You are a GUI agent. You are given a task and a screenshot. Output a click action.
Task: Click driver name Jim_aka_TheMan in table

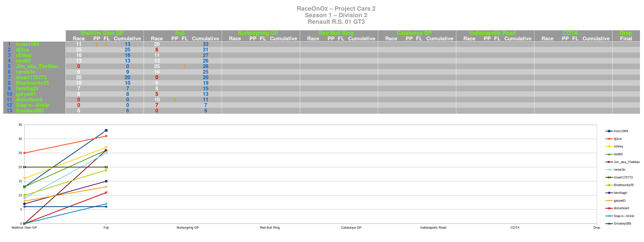37,66
